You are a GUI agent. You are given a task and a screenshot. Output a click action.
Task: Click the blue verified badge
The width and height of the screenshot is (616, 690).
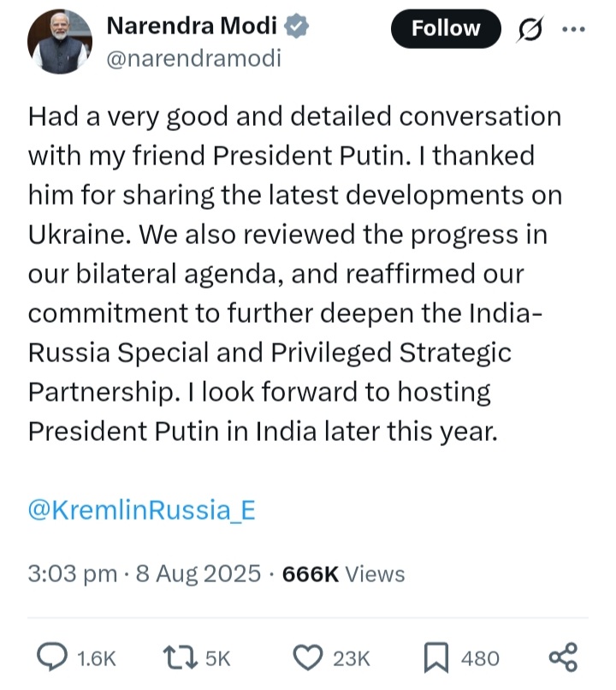296,26
